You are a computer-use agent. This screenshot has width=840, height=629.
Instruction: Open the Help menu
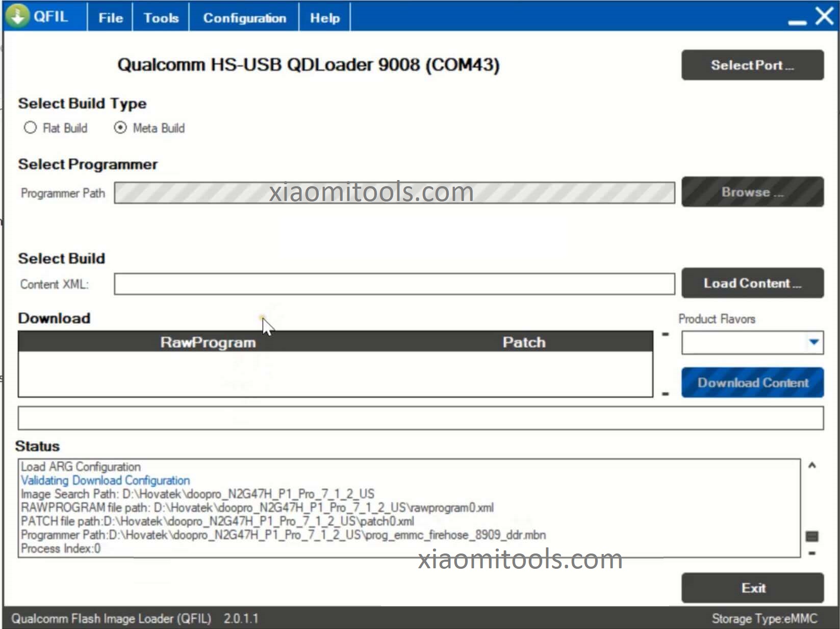(324, 18)
